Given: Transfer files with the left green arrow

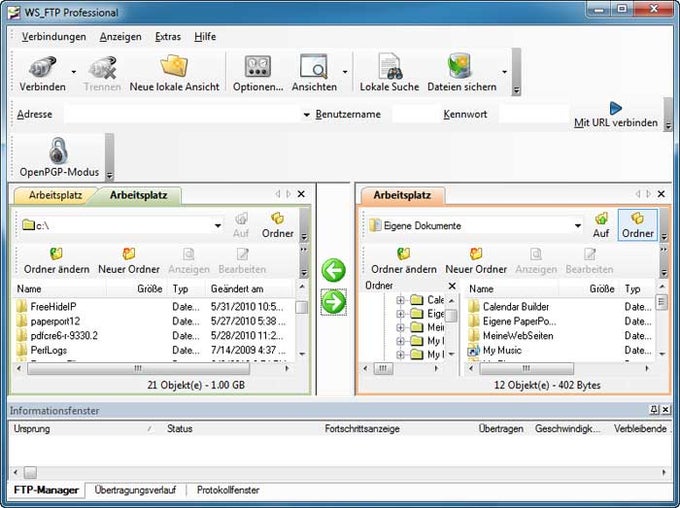Looking at the screenshot, I should tap(333, 270).
